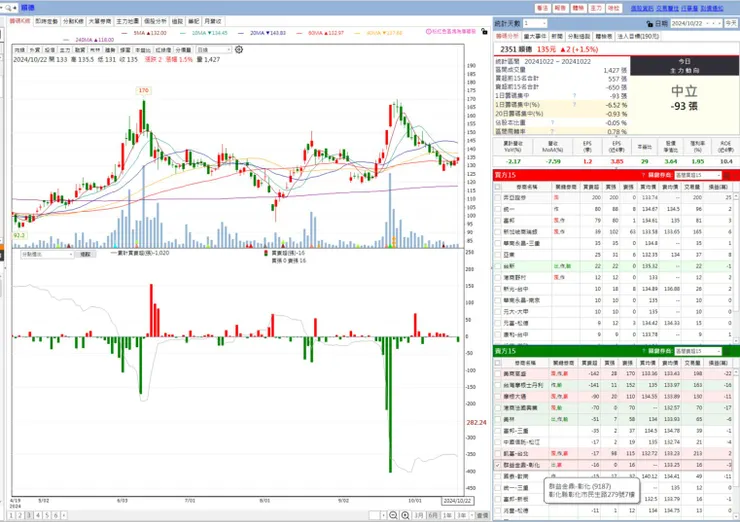Click the 交易量 column header in 賣方15 table
This screenshot has height=522, width=740.
692,363
